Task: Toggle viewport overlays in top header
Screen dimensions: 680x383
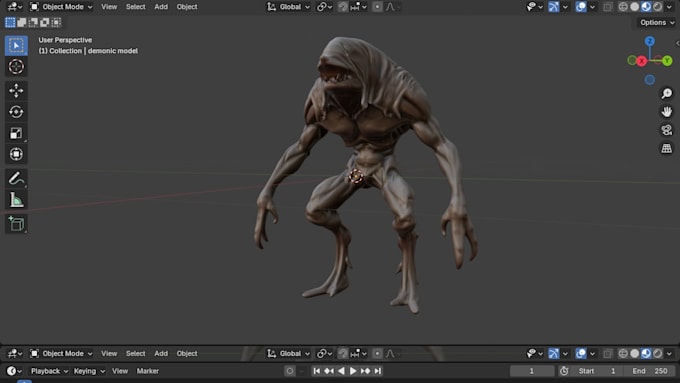Action: click(x=581, y=7)
